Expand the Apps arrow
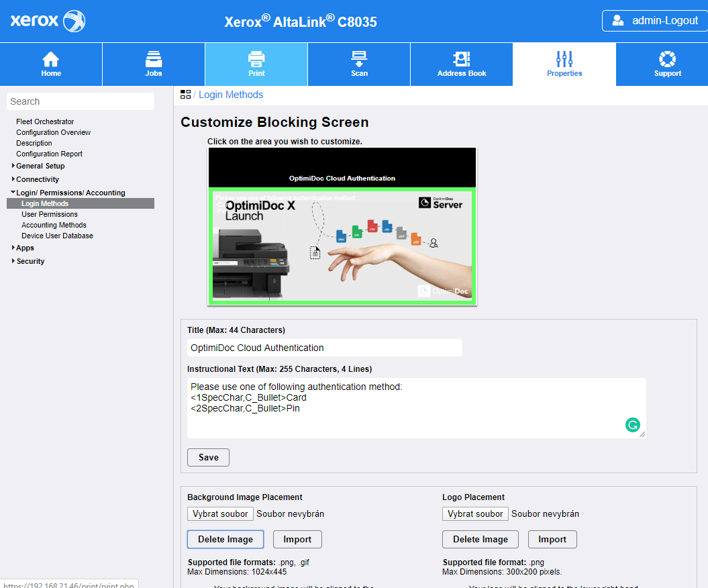The width and height of the screenshot is (708, 588). point(13,248)
